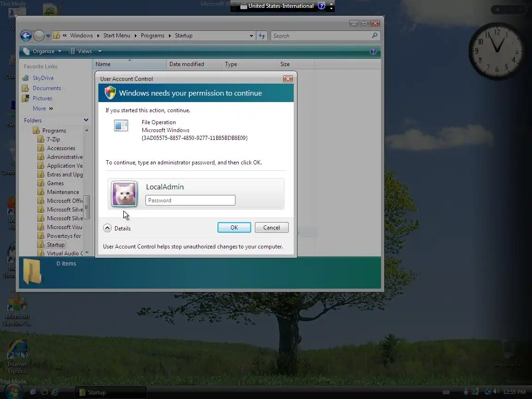
Task: Select the Microsoft Visu folder in tree
Action: click(60, 227)
